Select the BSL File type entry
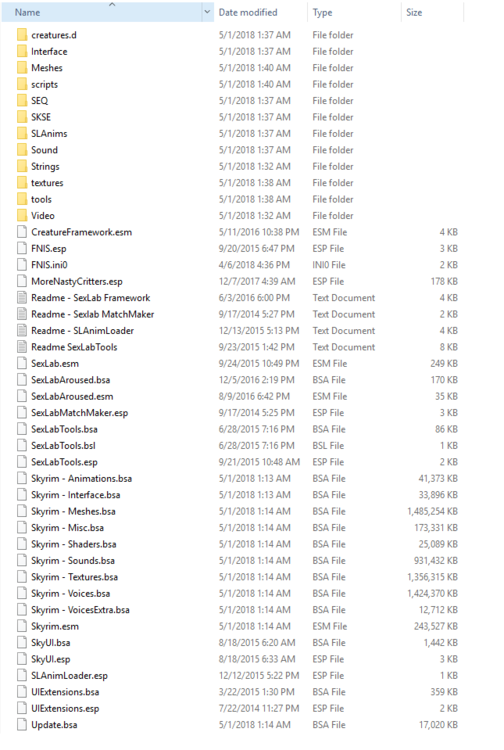Screen dimensions: 504x750 tap(328, 445)
